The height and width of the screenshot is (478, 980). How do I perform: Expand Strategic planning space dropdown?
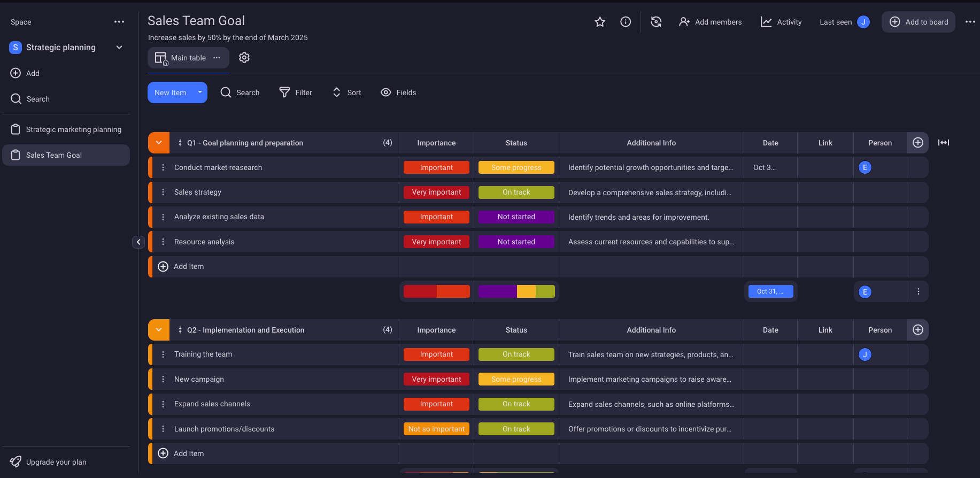(x=119, y=48)
